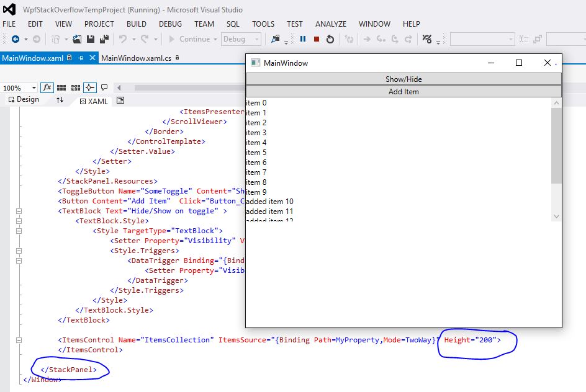Viewport: 586px width, 392px height.
Task: Pause debugging with the Break All icon
Action: point(303,38)
